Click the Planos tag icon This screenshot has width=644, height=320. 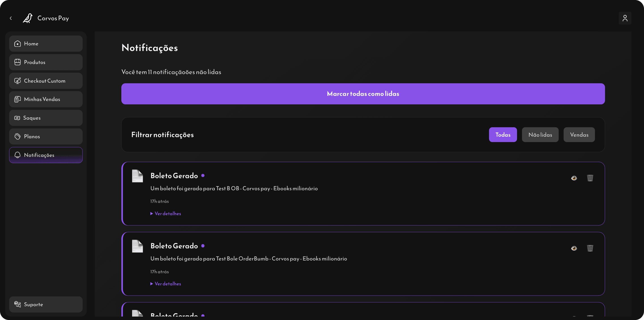click(17, 136)
